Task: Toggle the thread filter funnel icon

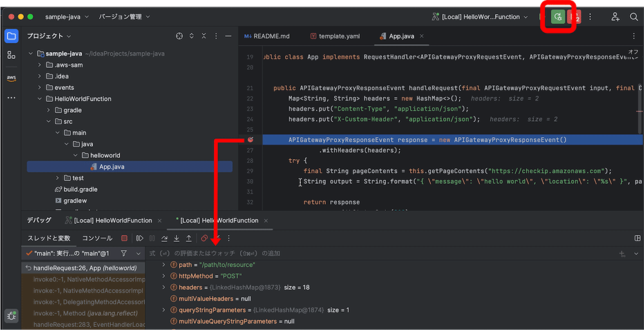Action: pos(124,253)
